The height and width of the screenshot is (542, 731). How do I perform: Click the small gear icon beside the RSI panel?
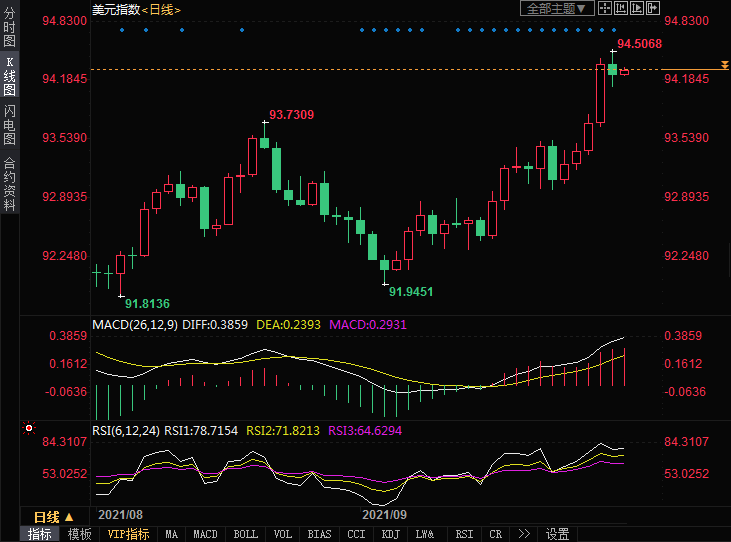point(29,429)
